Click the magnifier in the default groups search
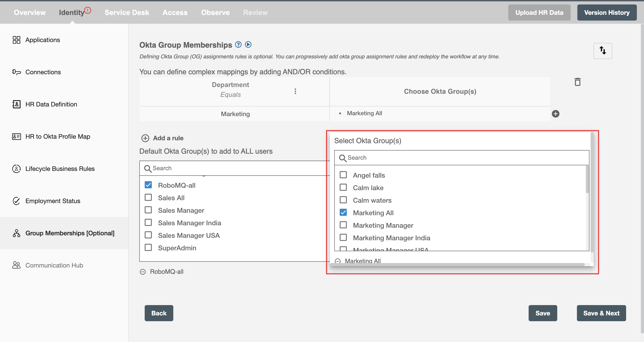This screenshot has width=644, height=342. pos(148,169)
